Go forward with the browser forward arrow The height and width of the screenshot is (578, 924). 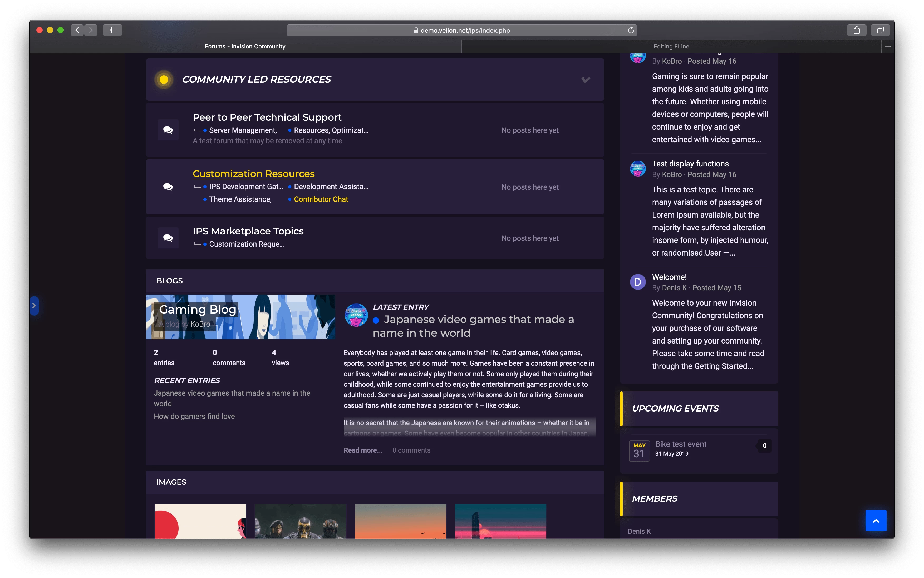(91, 30)
